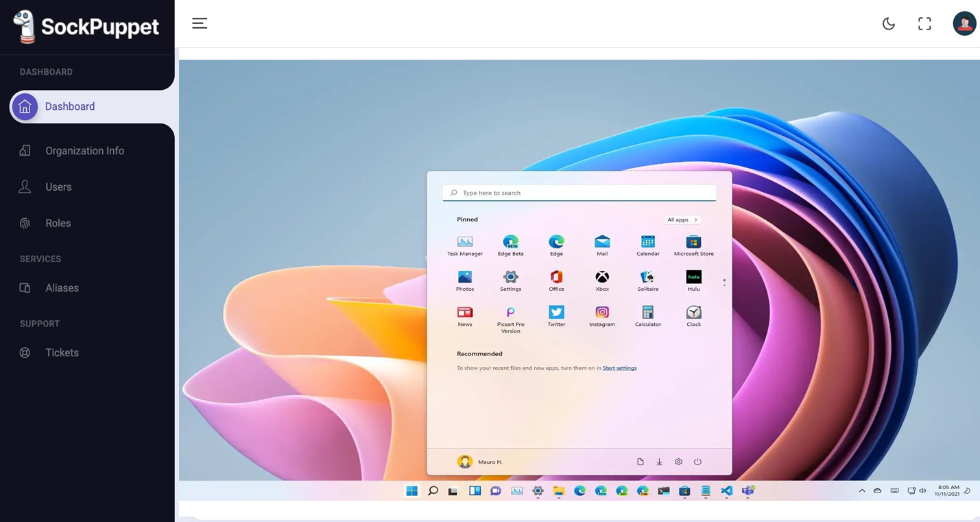980x522 pixels.
Task: Open the user profile avatar menu
Action: (964, 23)
